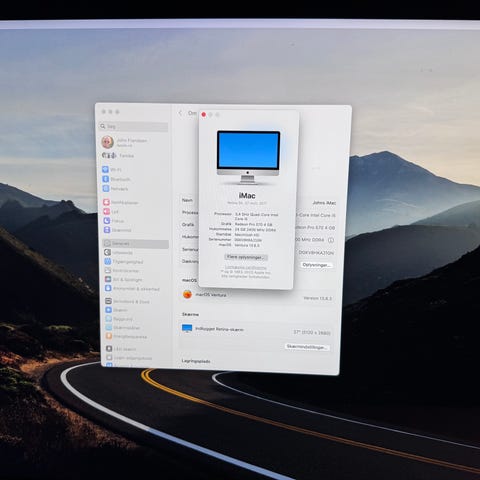The height and width of the screenshot is (480, 480).
Task: Select Netværk in the settings sidebar
Action: pyautogui.click(x=115, y=189)
